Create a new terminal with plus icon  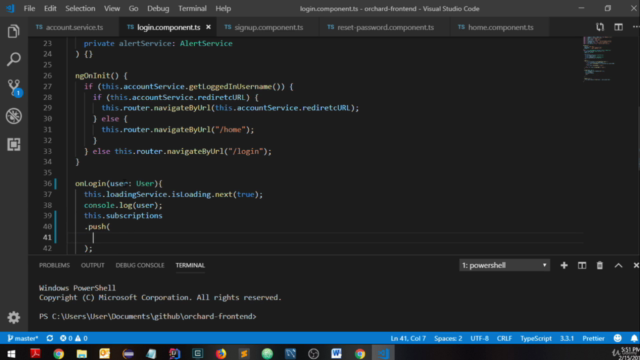click(564, 265)
